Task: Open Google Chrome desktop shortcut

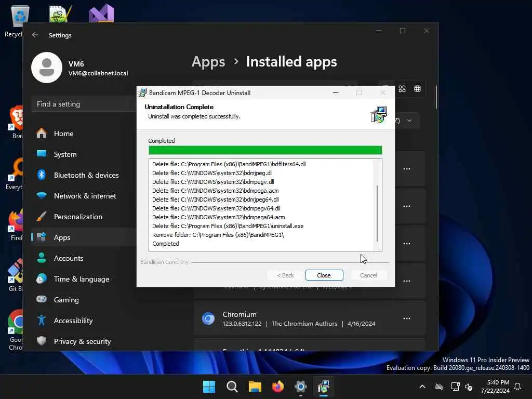Action: [15, 330]
